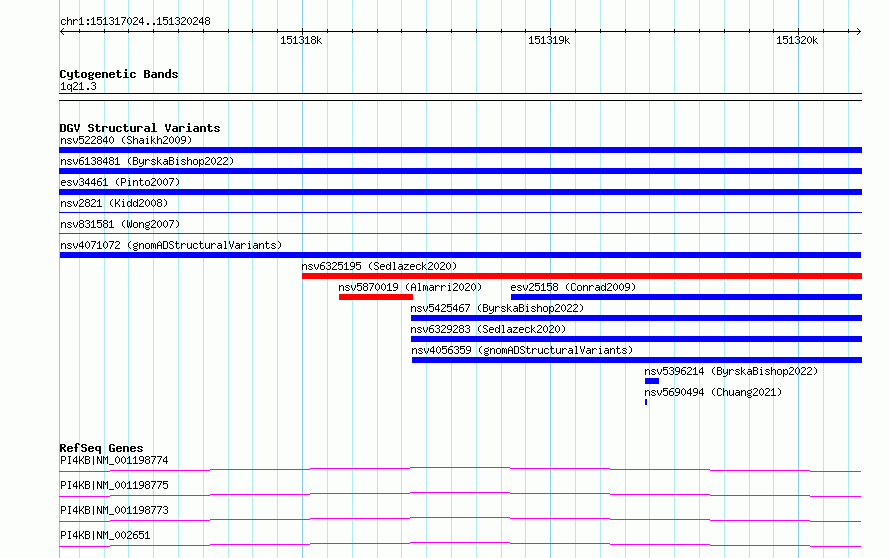The width and height of the screenshot is (890, 558).
Task: Click the 151319k ruler tick label
Action: pyautogui.click(x=549, y=40)
